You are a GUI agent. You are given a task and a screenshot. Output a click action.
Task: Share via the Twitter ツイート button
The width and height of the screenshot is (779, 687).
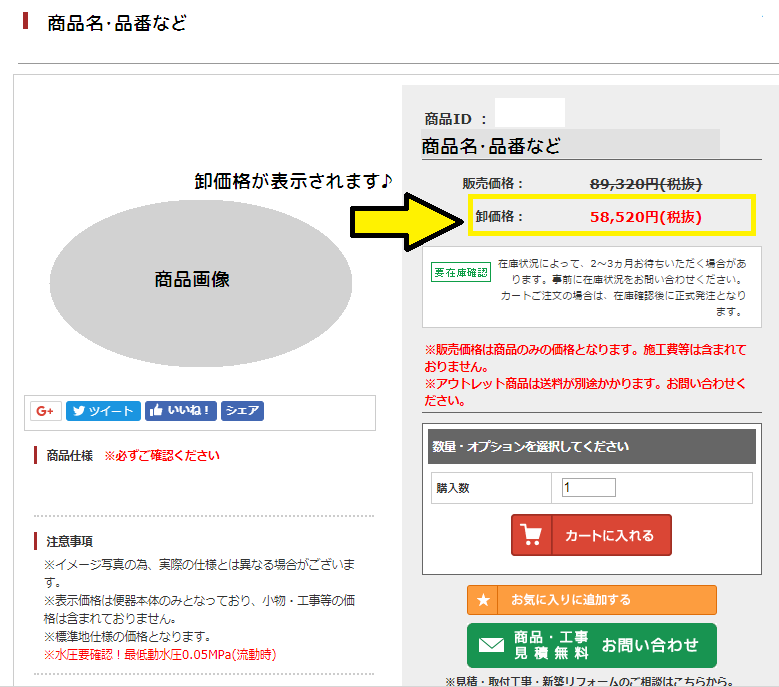[103, 411]
